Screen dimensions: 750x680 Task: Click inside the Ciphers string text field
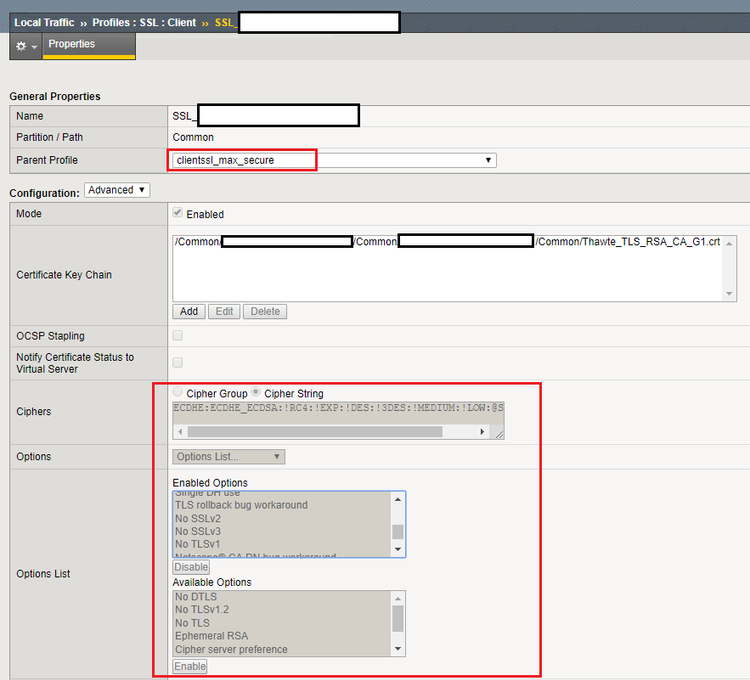click(x=338, y=408)
